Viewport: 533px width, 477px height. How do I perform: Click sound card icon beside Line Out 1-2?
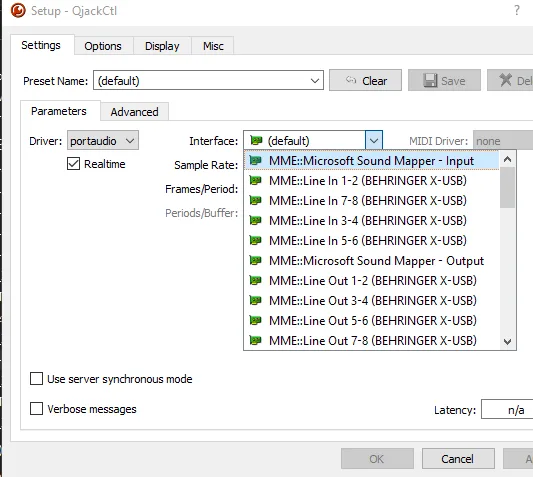point(255,280)
